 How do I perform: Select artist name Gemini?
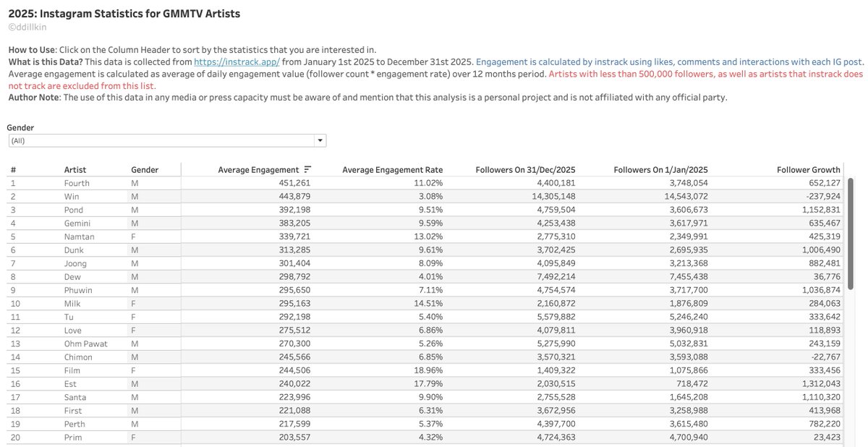(x=77, y=223)
